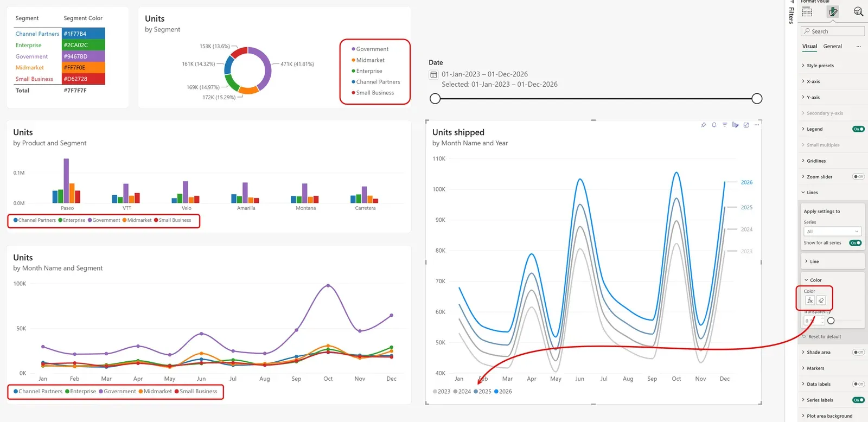868x422 pixels.
Task: Switch to the General tab
Action: click(x=832, y=47)
